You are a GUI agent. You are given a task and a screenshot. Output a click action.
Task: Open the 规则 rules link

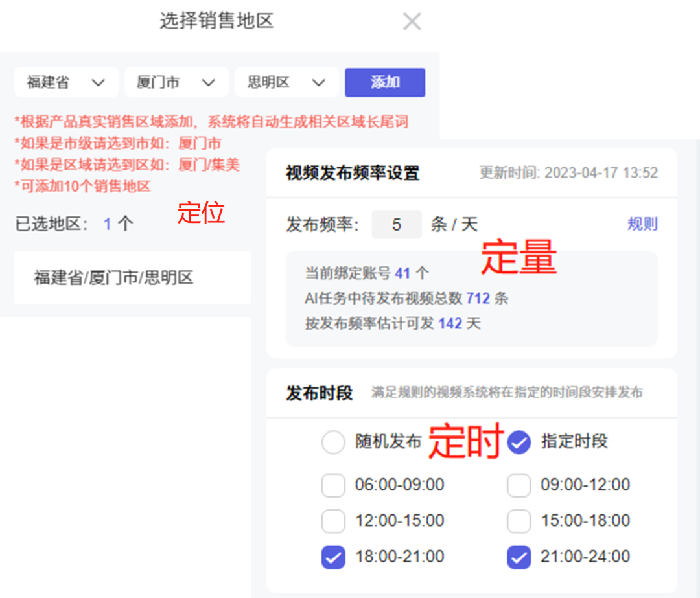642,224
